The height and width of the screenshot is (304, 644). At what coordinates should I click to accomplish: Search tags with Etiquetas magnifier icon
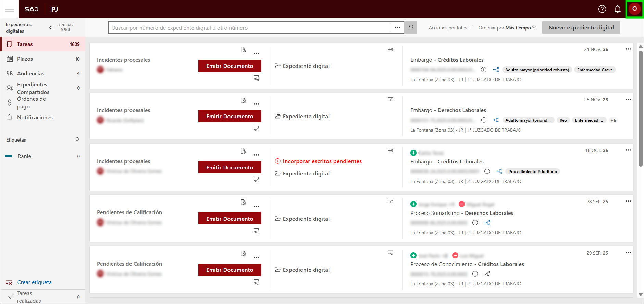click(x=77, y=140)
